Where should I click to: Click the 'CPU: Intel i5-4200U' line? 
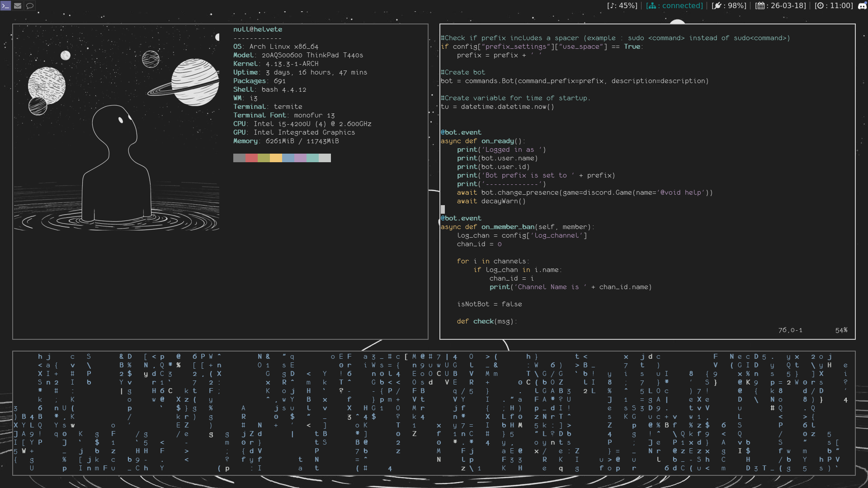point(302,124)
